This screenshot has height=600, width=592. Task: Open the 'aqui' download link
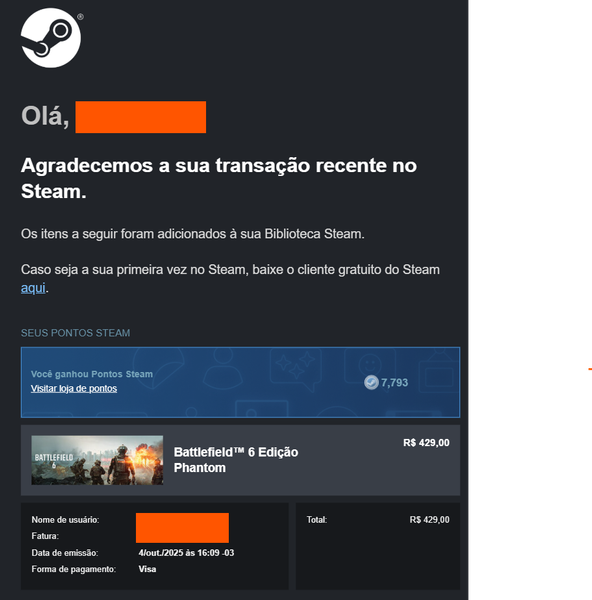(x=33, y=288)
